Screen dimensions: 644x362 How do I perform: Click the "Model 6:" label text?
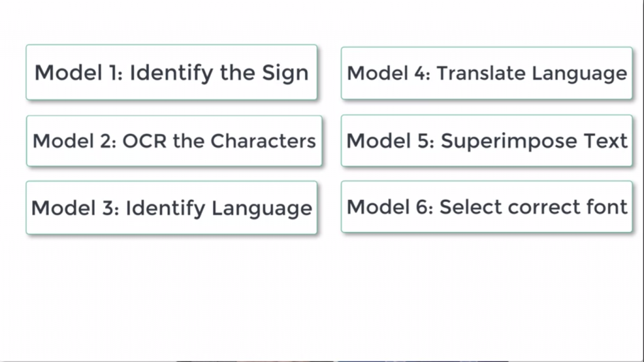click(390, 207)
